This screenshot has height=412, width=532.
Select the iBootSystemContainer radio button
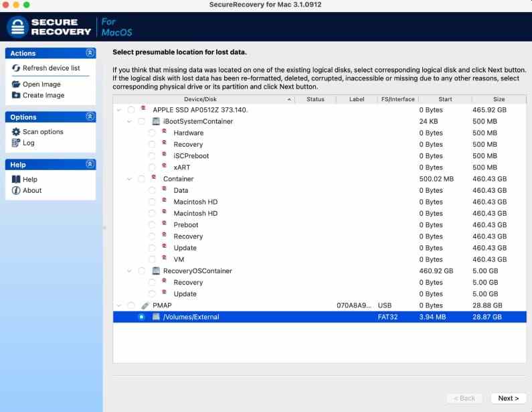(x=141, y=121)
